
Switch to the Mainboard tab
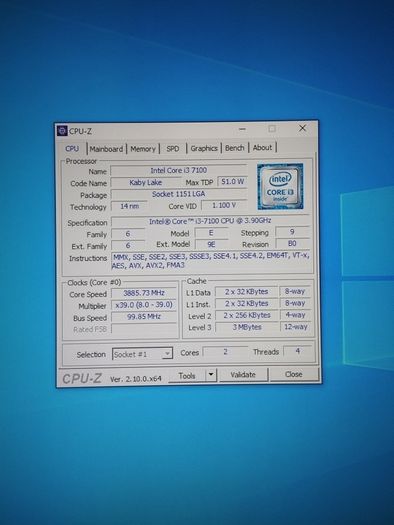tap(106, 149)
